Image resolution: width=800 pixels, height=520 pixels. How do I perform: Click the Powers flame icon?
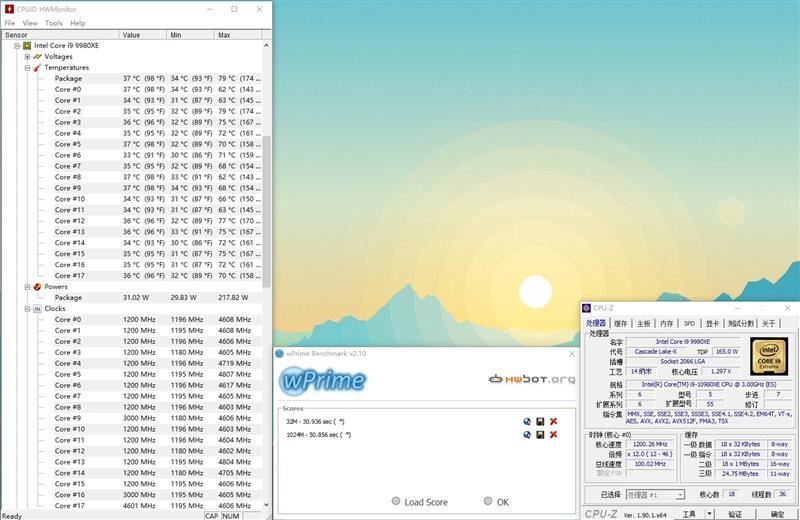click(x=37, y=287)
